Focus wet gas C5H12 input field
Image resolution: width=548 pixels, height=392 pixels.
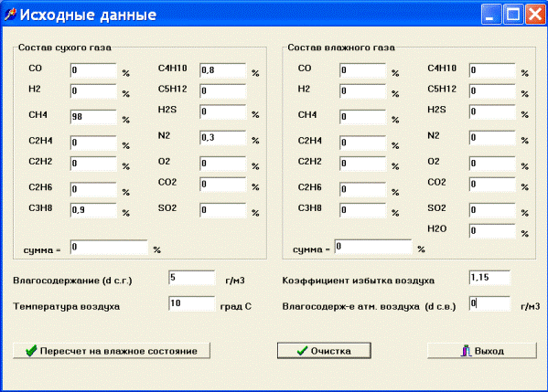492,91
